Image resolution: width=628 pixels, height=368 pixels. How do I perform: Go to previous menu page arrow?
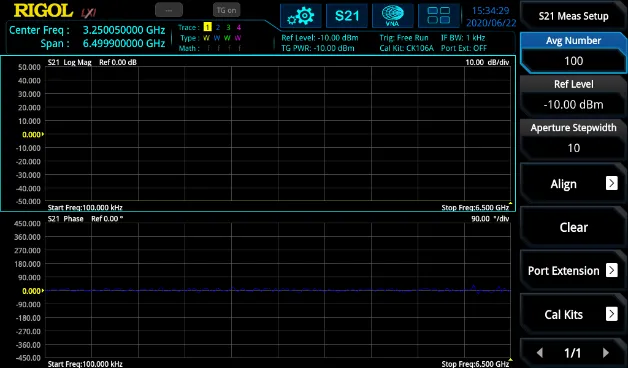coord(540,353)
